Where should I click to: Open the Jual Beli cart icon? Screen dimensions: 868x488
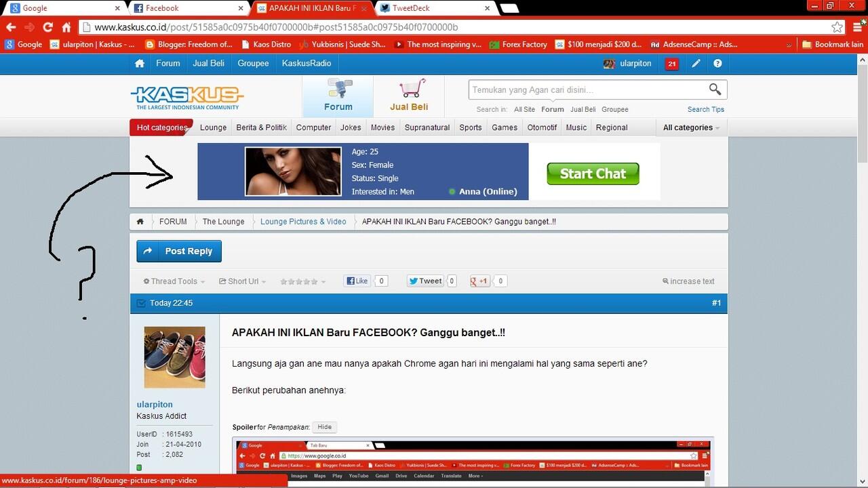409,96
